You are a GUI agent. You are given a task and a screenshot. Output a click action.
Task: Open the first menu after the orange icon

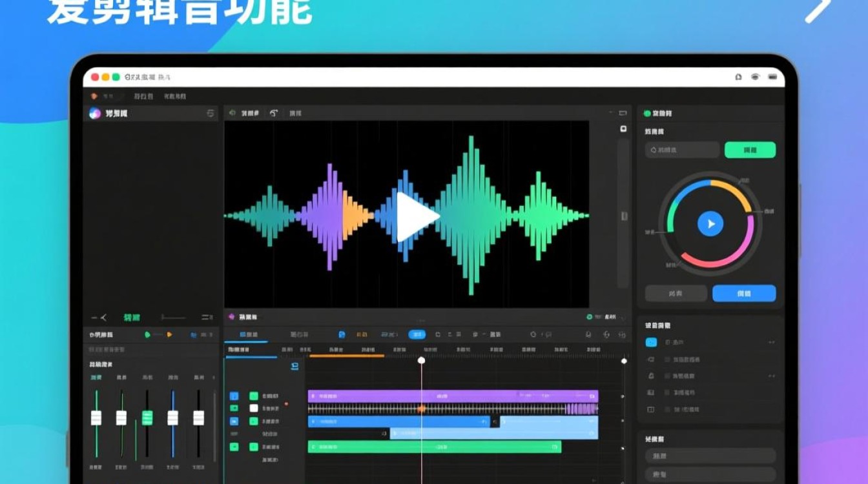(143, 96)
